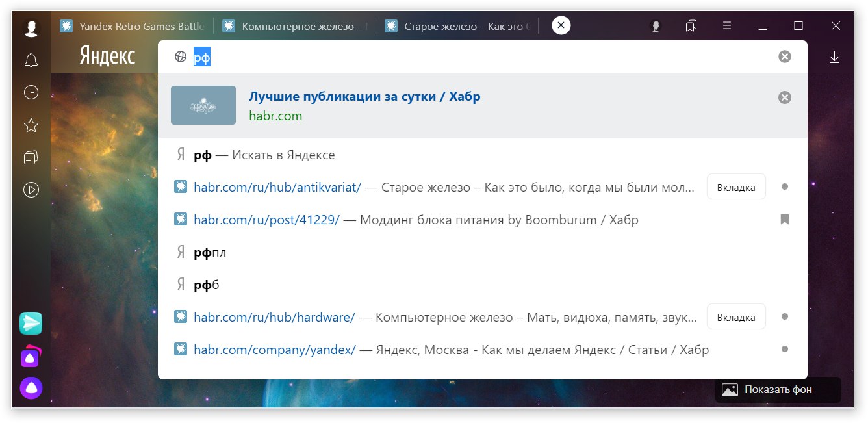Select the рфб search suggestion
This screenshot has height=423, width=868.
click(483, 285)
